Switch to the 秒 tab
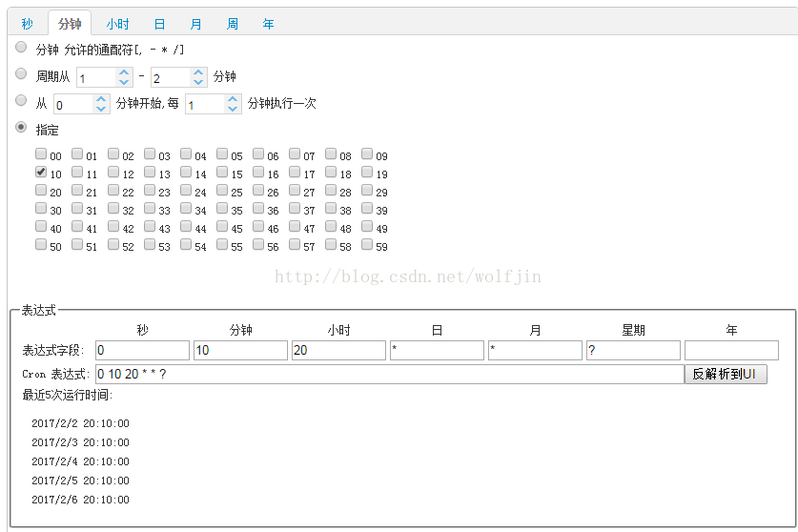 click(27, 24)
